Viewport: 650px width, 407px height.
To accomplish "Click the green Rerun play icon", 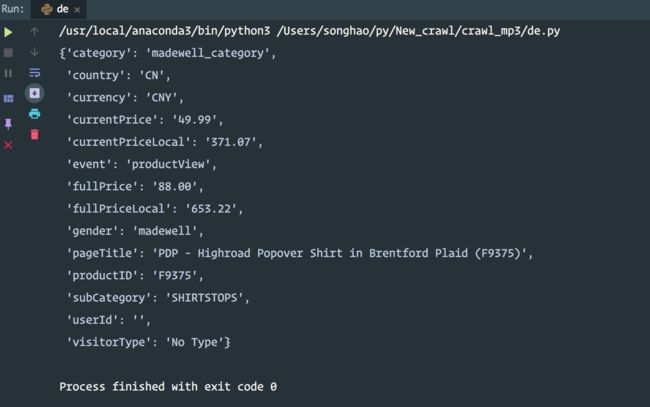I will [8, 32].
